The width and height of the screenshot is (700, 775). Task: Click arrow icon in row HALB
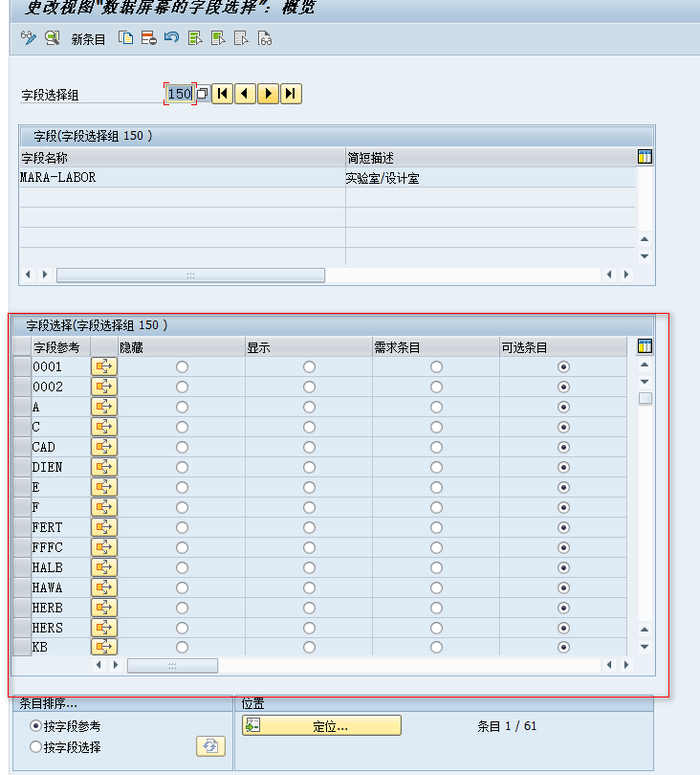tap(104, 567)
